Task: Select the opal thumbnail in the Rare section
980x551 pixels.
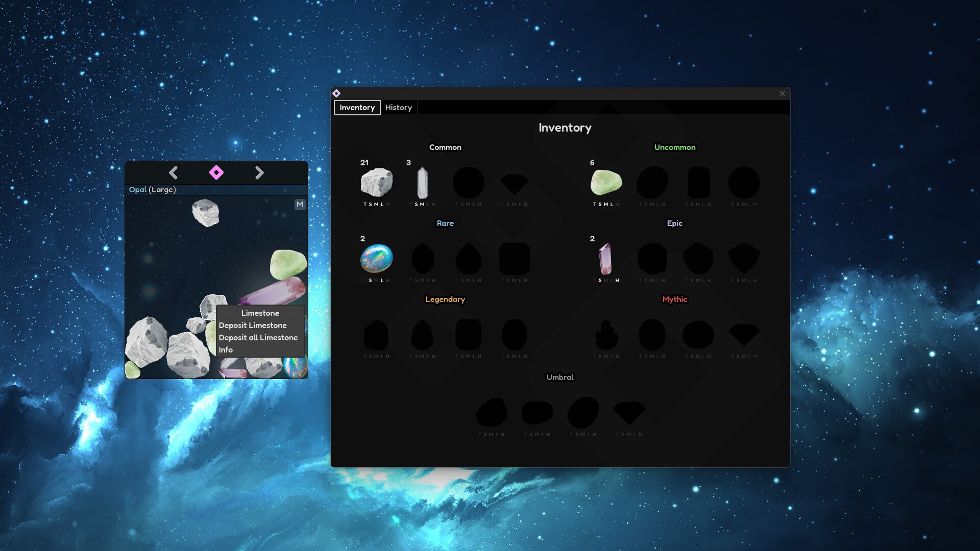Action: [x=376, y=259]
